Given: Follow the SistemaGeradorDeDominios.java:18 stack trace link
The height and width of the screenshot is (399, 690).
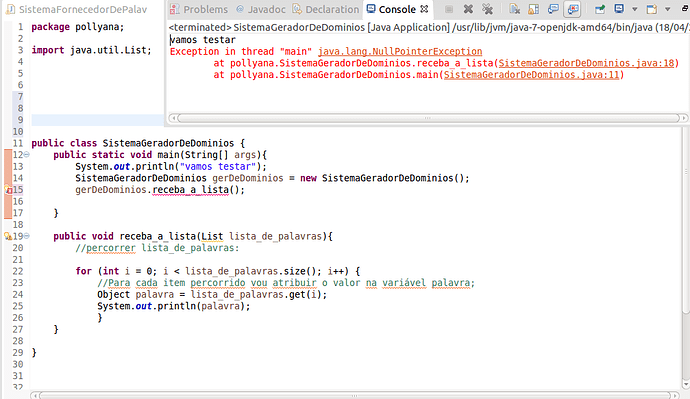Looking at the screenshot, I should [x=586, y=63].
